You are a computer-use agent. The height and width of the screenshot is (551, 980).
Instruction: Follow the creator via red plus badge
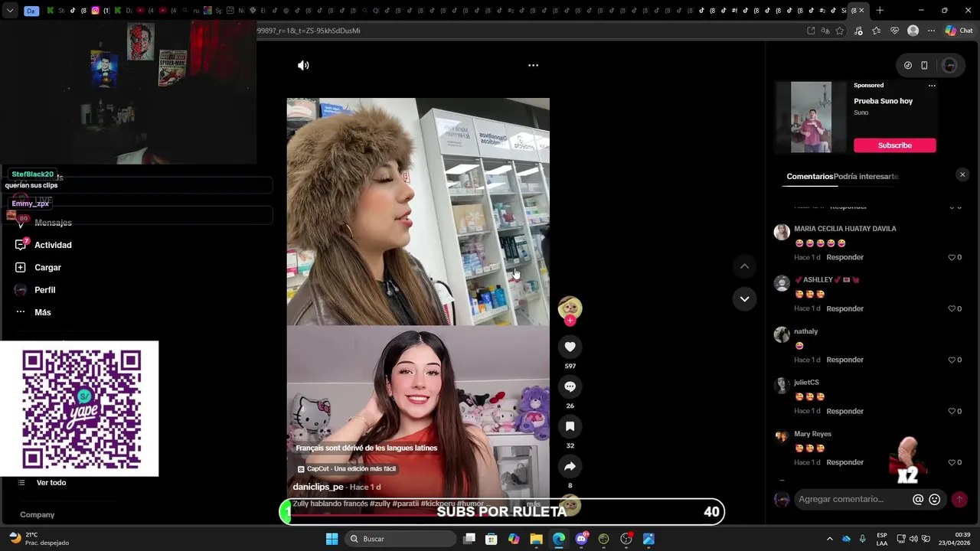(570, 321)
